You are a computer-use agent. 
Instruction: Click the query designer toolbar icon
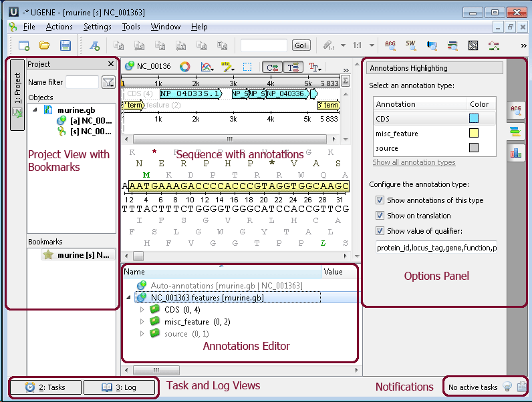pyautogui.click(x=494, y=45)
